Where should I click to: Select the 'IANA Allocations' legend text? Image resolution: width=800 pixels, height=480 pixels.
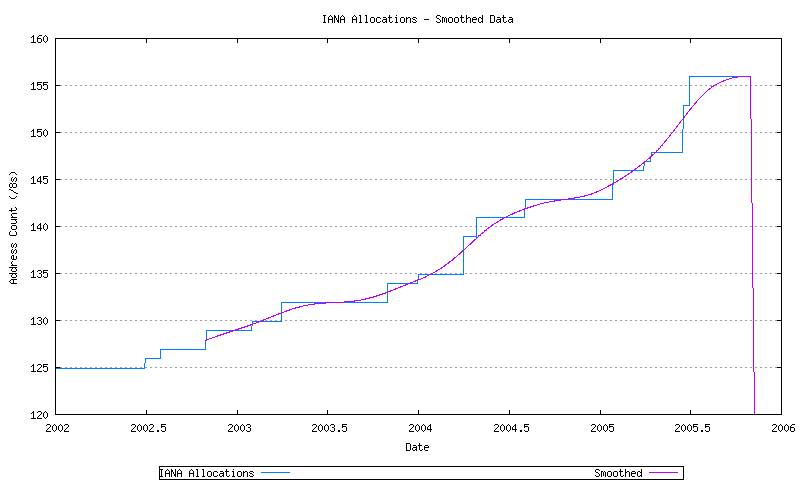click(x=207, y=473)
